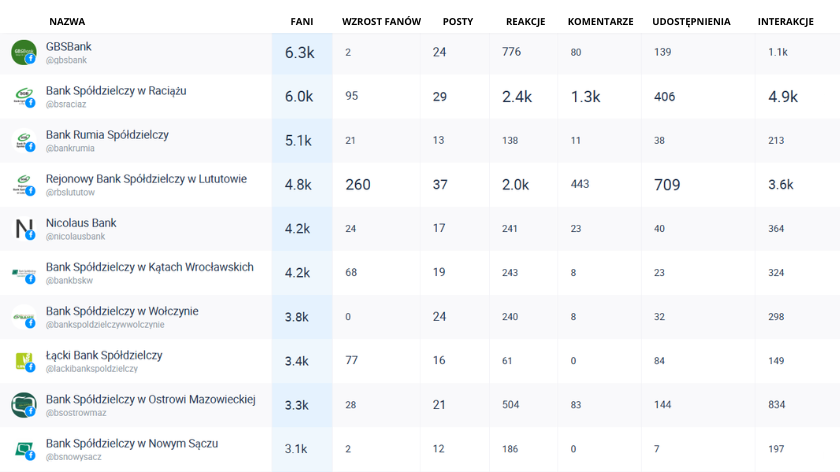Click the 6.3k fans cell for GBSBank
This screenshot has width=840, height=472.
pos(300,52)
